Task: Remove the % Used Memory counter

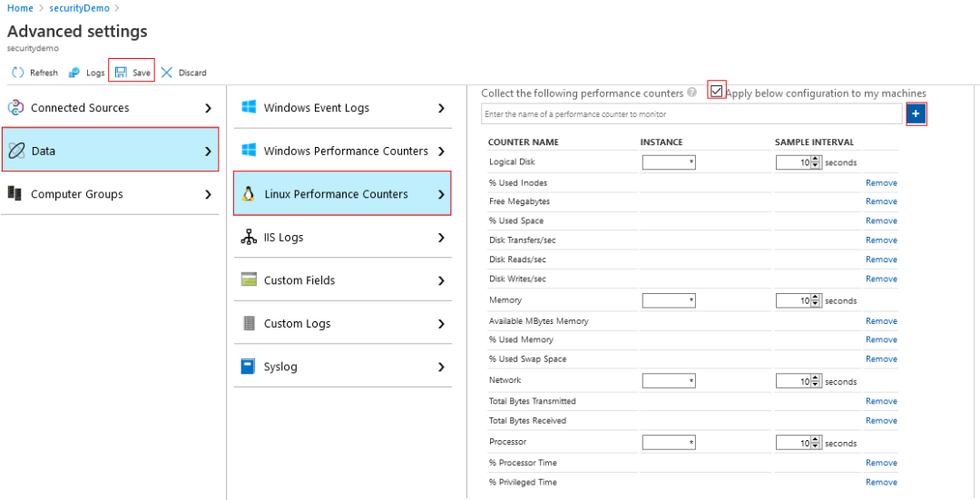Action: pos(881,339)
